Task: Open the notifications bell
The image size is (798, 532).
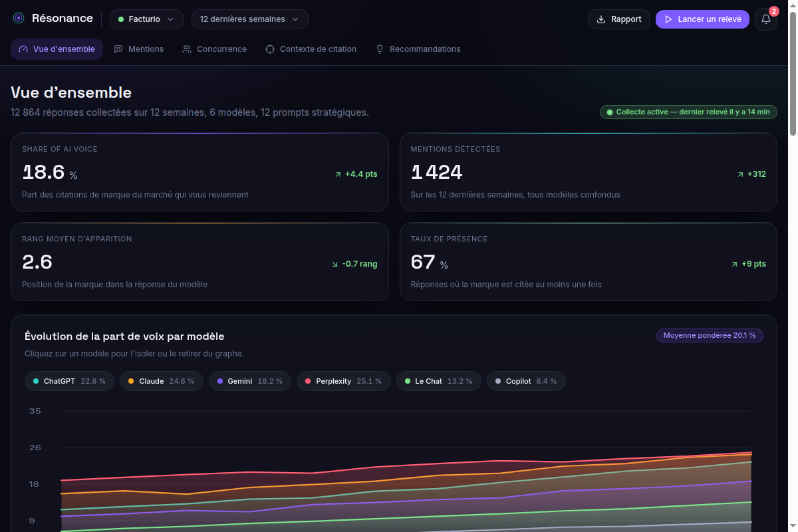Action: coord(766,19)
